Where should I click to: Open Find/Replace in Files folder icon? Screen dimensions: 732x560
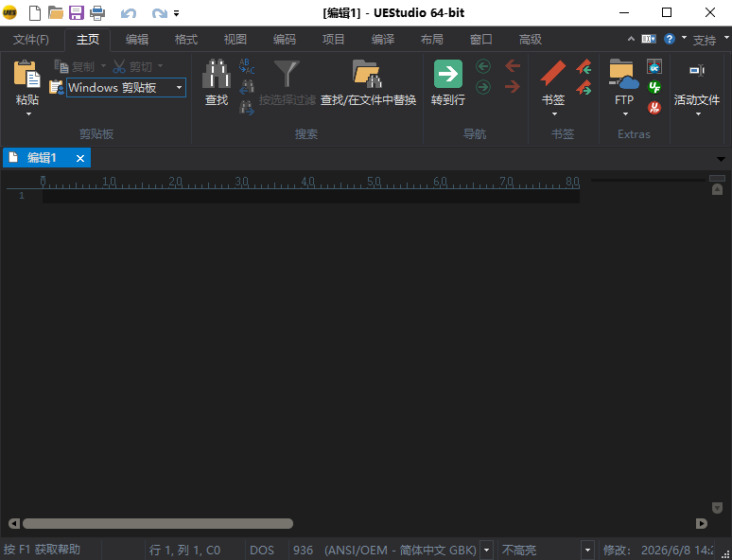click(367, 74)
